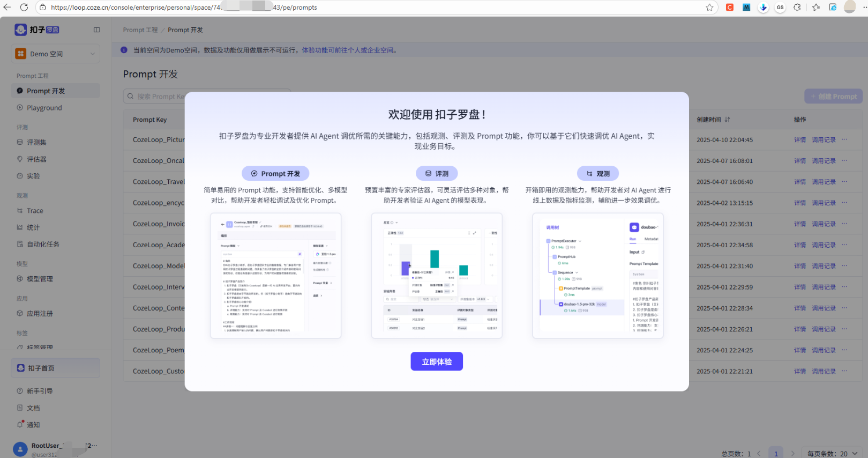
Task: Open 评估器 in the sidebar
Action: pyautogui.click(x=56, y=159)
